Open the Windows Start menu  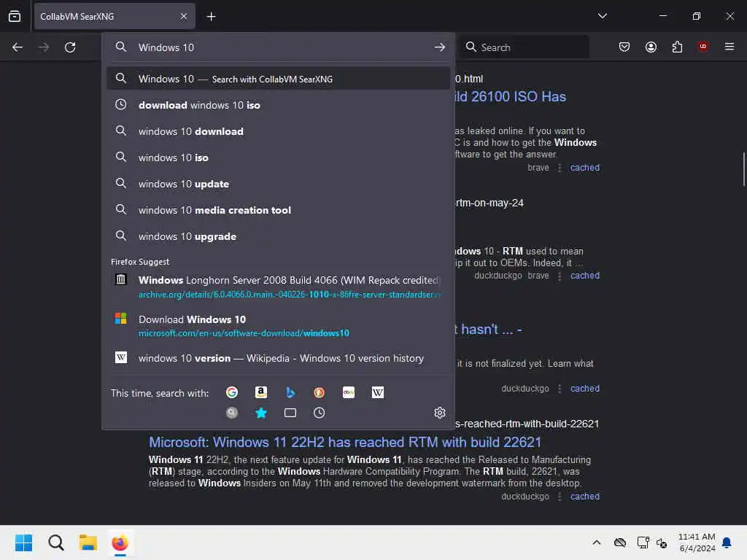point(24,542)
